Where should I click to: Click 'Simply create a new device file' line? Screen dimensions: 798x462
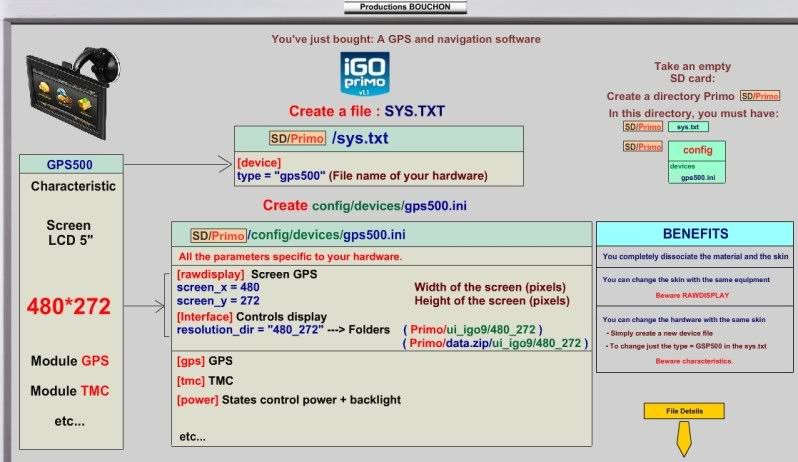click(x=662, y=333)
